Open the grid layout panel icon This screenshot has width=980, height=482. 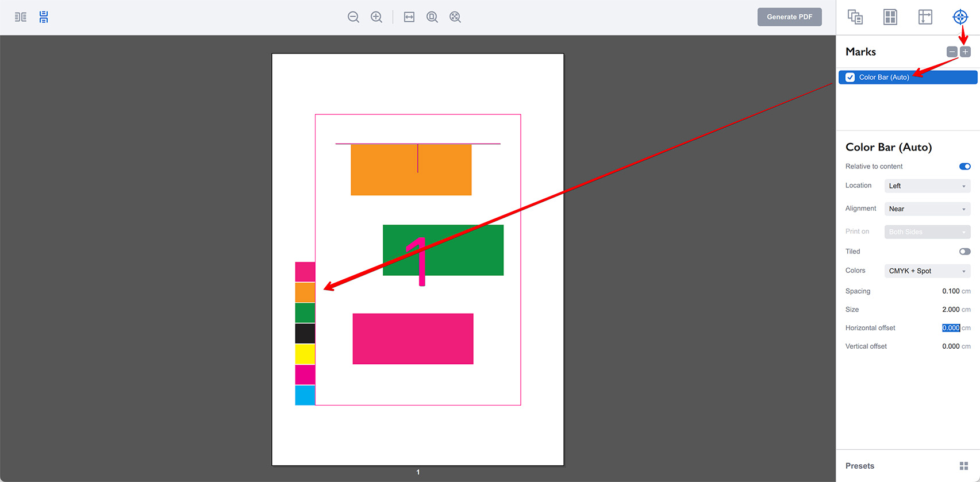[890, 17]
